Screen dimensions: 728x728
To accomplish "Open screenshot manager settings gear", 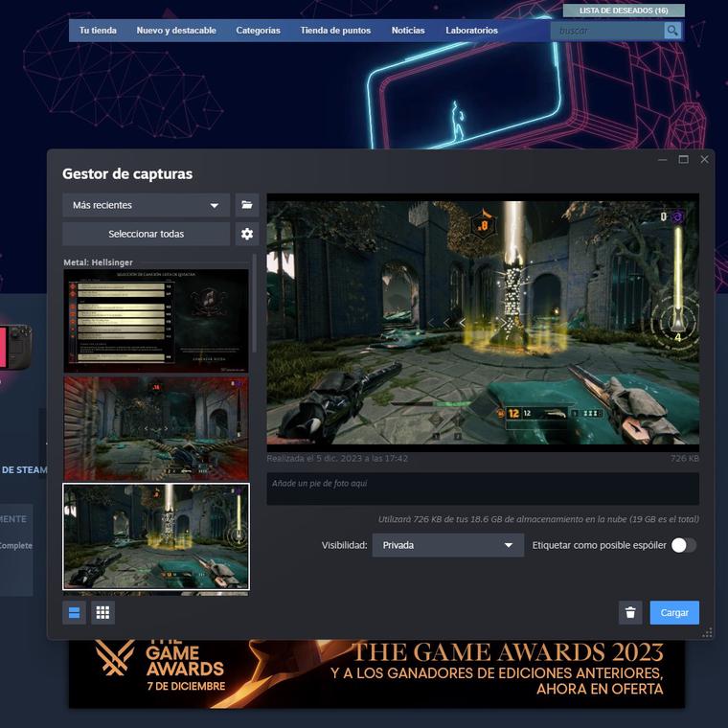I will pyautogui.click(x=247, y=234).
